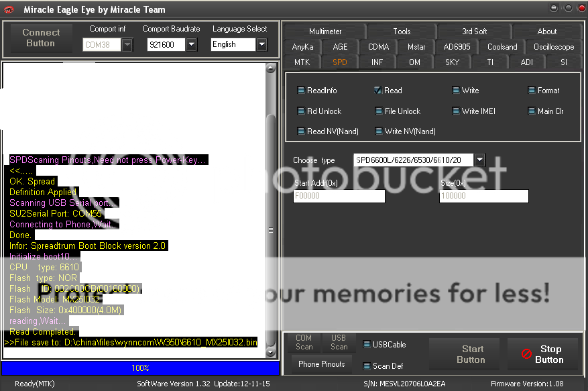The width and height of the screenshot is (588, 391).
Task: Click the Start Addr(0x) input field
Action: pyautogui.click(x=339, y=196)
